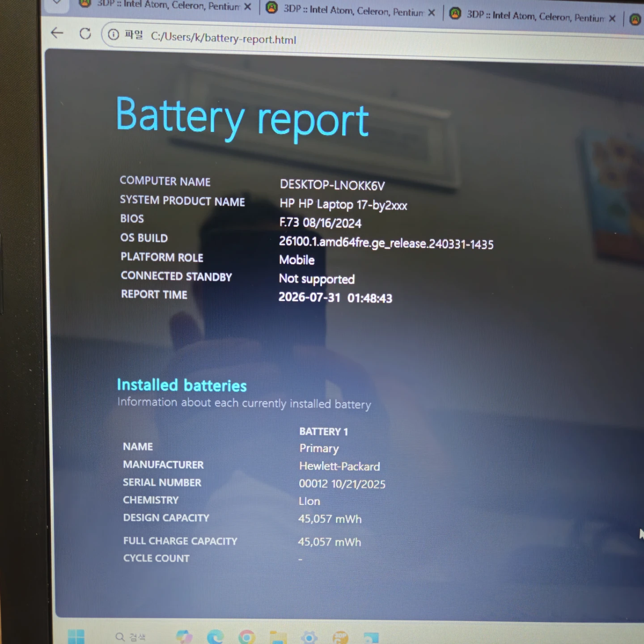Go back using the browser back arrow
This screenshot has height=644, width=644.
(57, 33)
